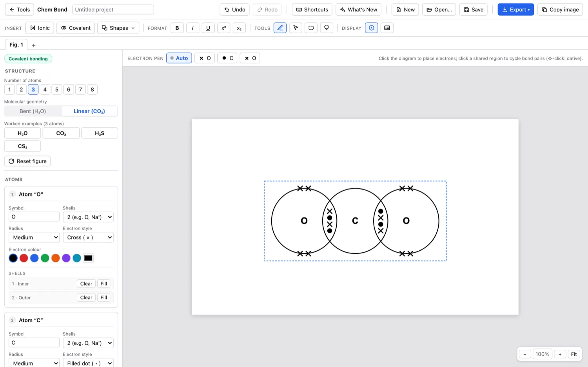Undo the last action
This screenshot has height=367, width=588.
click(x=234, y=9)
